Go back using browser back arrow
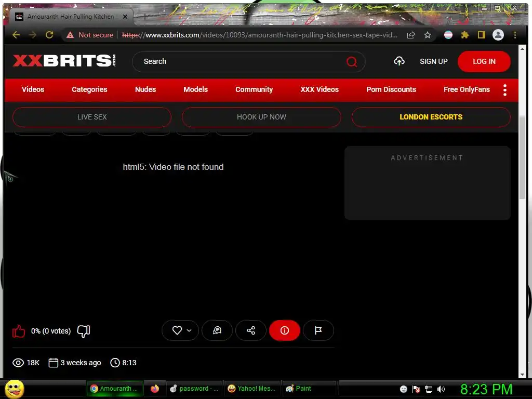 16,35
